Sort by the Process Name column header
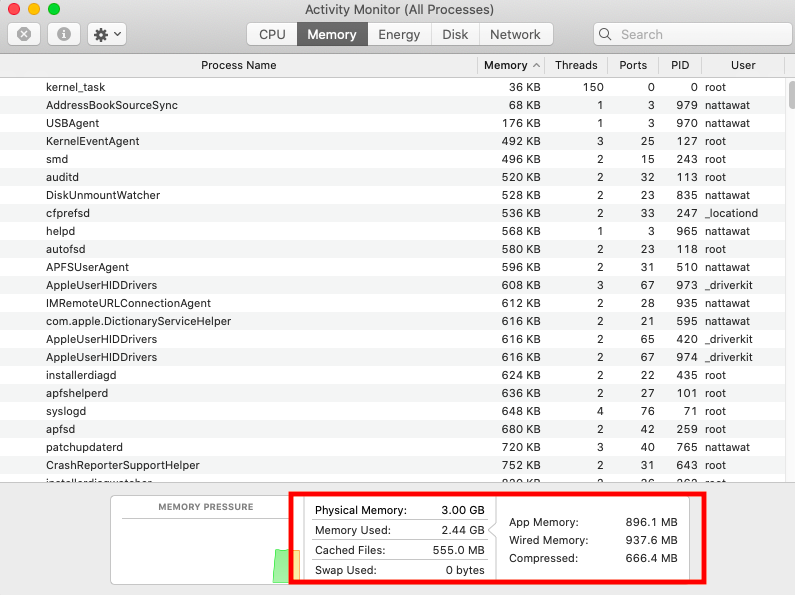The width and height of the screenshot is (795, 595). click(238, 65)
